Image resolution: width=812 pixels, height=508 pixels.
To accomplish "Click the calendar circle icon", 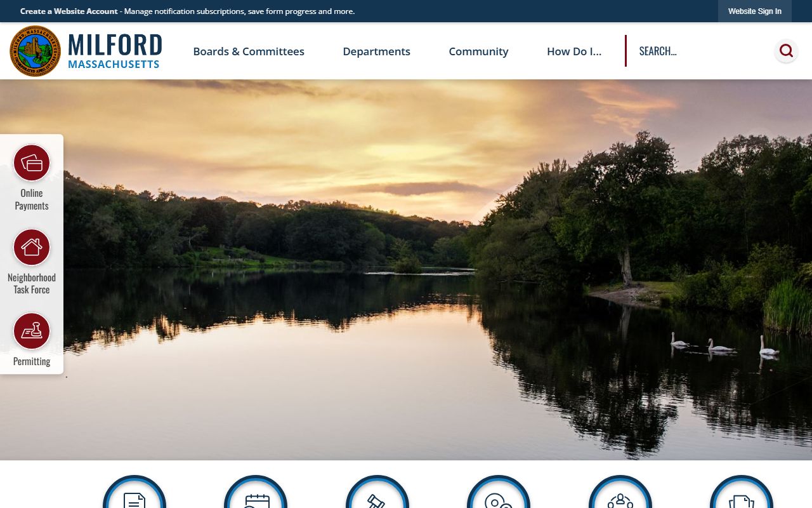I will point(256,492).
